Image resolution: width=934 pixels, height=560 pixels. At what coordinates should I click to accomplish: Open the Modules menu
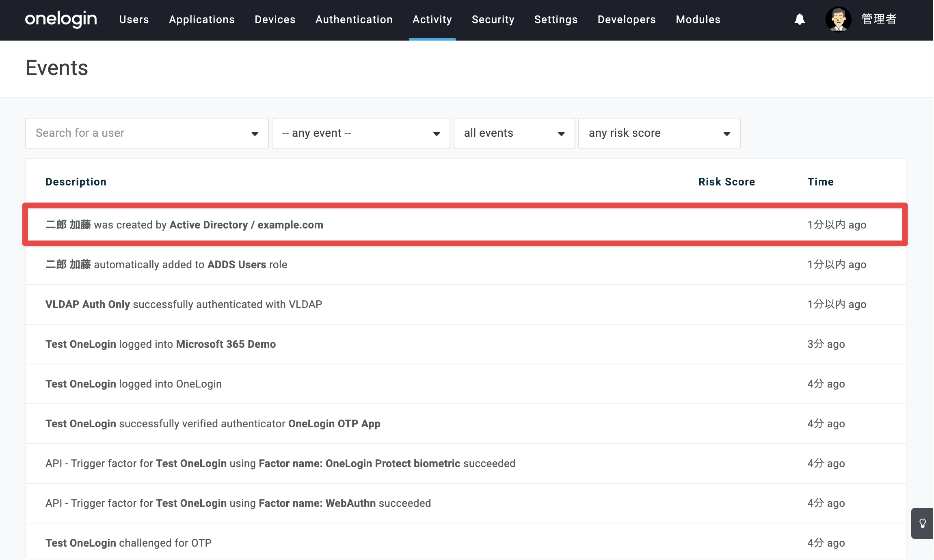click(x=698, y=19)
